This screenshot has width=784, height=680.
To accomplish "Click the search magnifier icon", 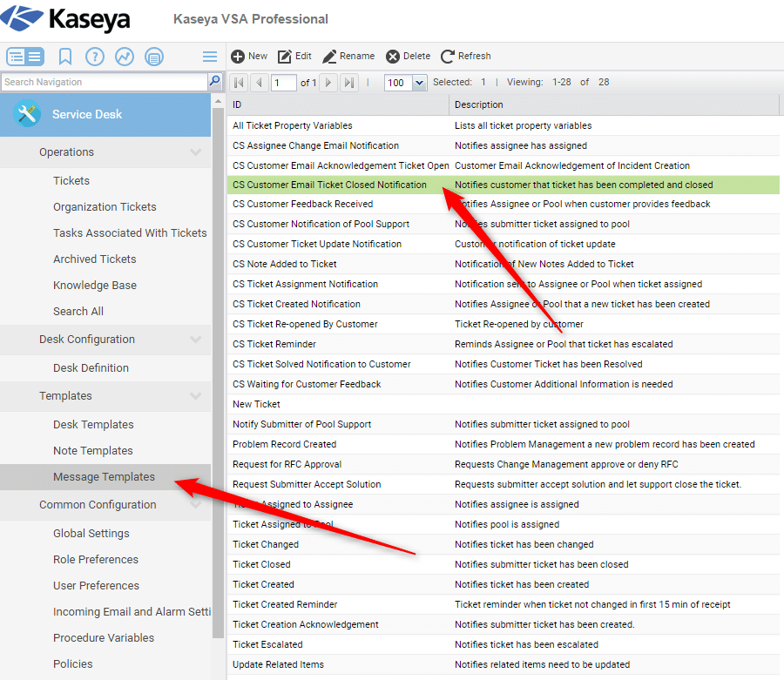I will (215, 81).
